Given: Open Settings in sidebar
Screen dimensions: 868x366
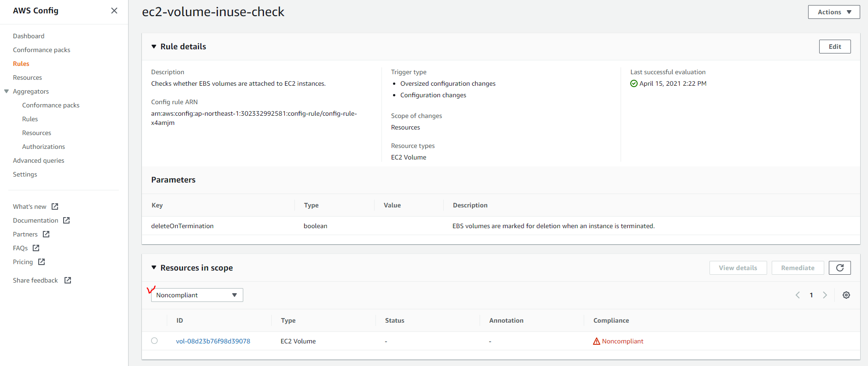Looking at the screenshot, I should 25,174.
